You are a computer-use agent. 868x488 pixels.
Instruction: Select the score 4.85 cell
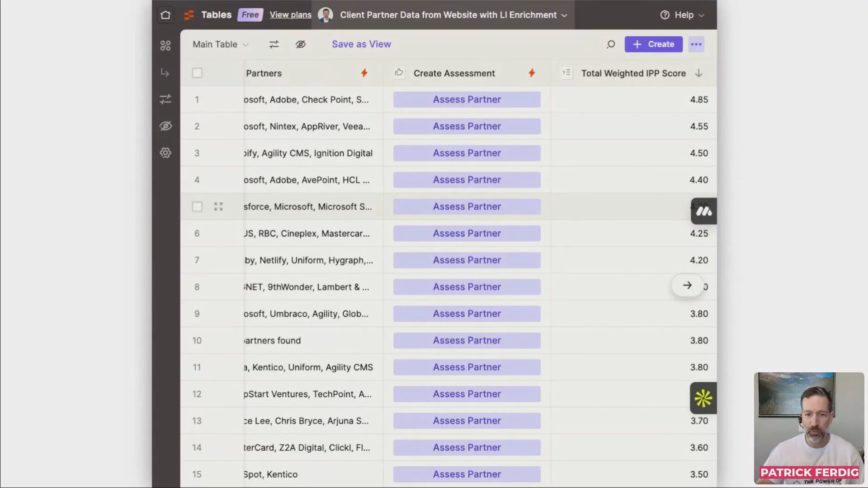tap(633, 99)
